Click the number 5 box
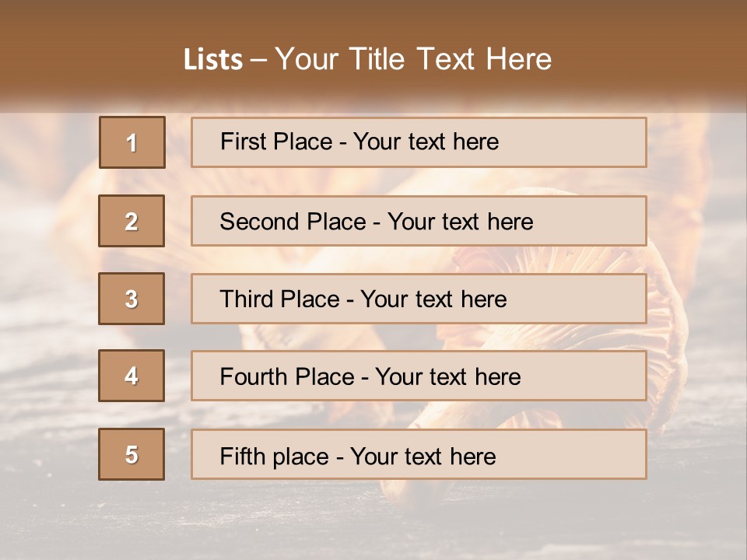This screenshot has height=560, width=747. [x=132, y=454]
